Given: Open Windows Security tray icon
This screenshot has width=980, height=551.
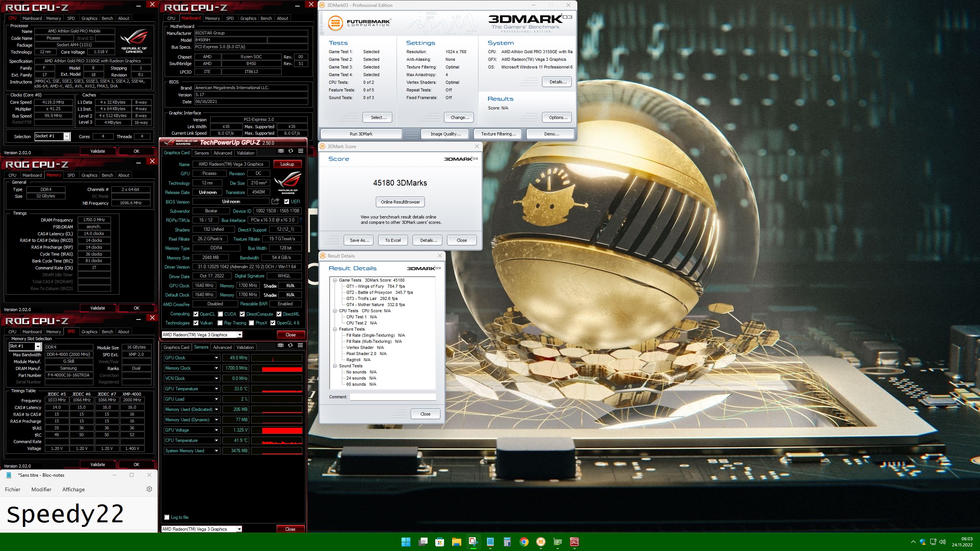Looking at the screenshot, I should pos(923,542).
